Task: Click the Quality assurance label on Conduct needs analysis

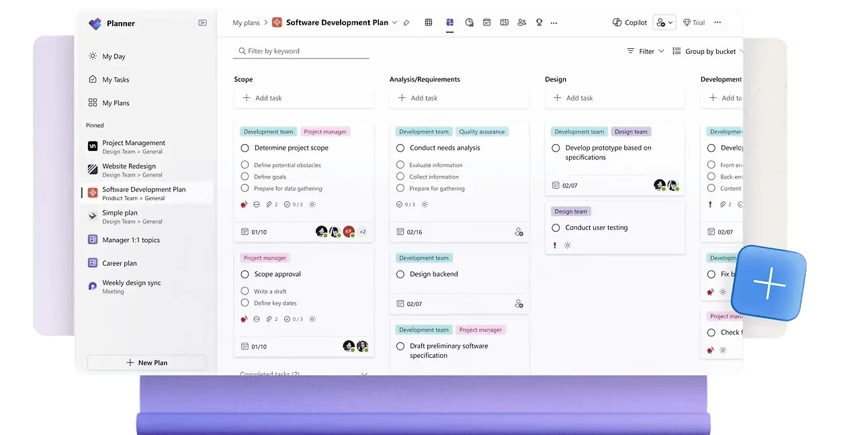Action: (482, 132)
